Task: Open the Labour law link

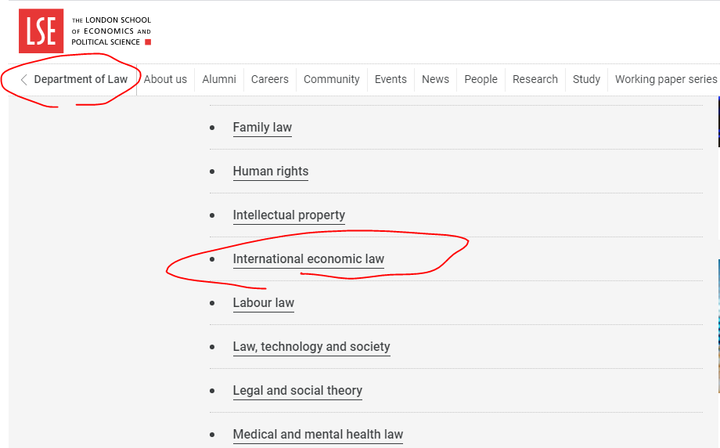Action: (264, 303)
